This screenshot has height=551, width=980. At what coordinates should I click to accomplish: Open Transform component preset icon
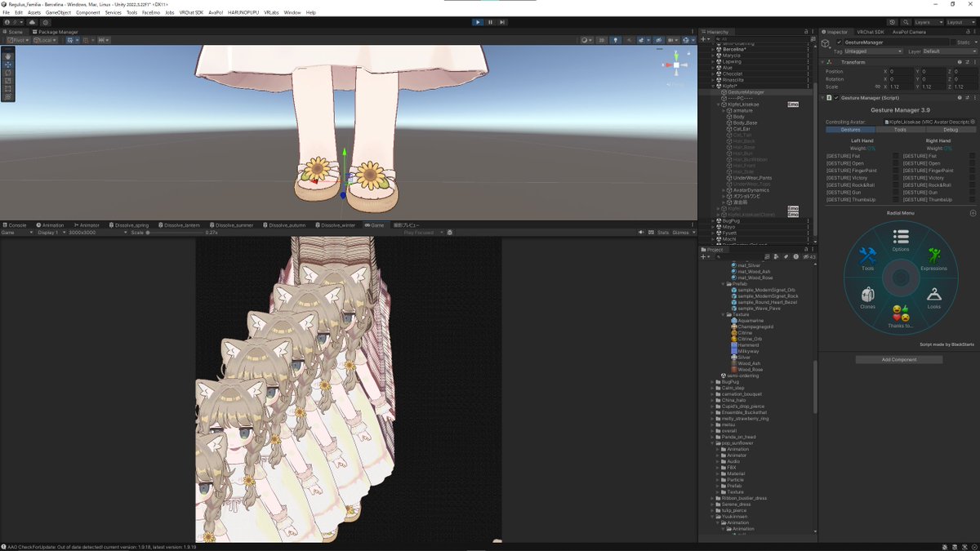967,62
